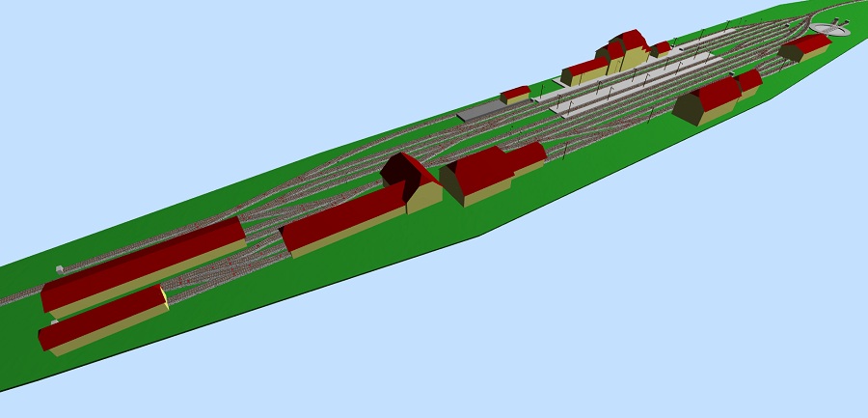Select the frontmost long shed at bottom left
868x418 pixels.
(x=103, y=318)
